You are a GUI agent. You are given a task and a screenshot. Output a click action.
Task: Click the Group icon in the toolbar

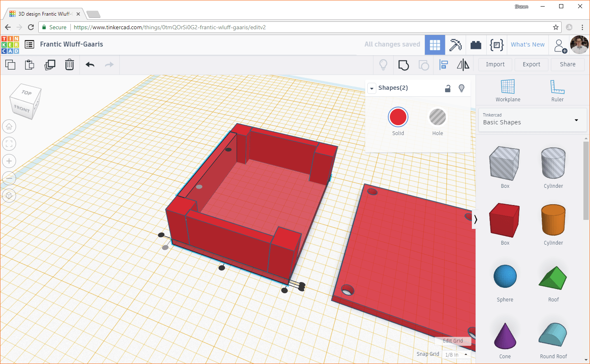403,65
